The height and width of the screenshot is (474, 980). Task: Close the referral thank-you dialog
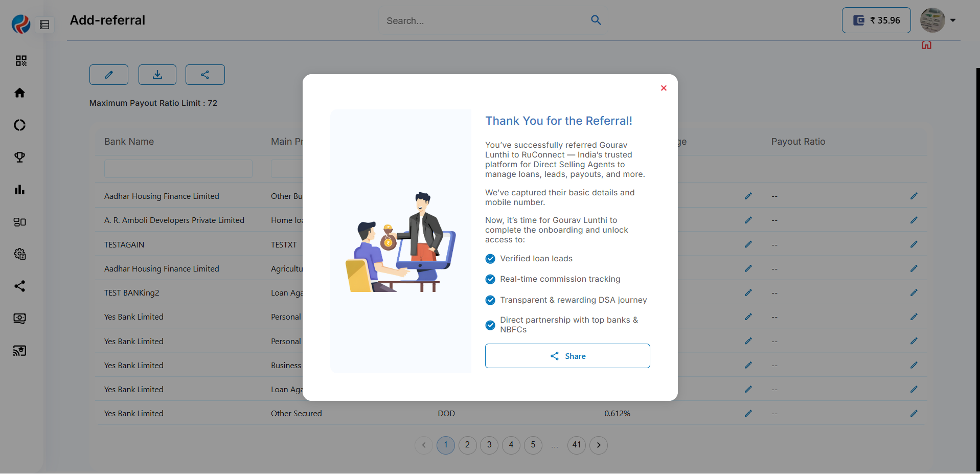664,88
